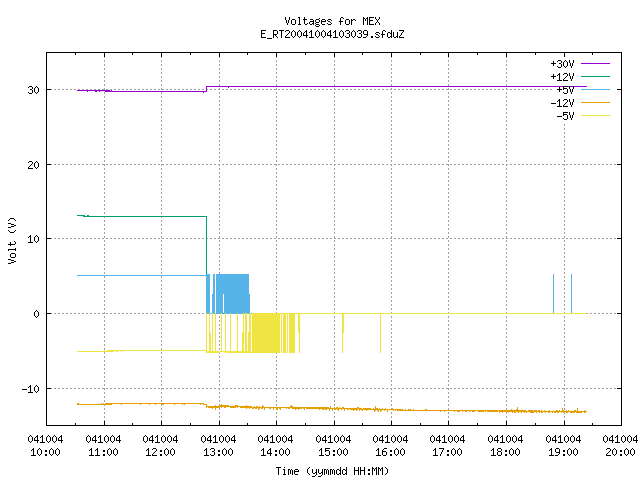
Task: Click the yellow -5V spike after 15:00
Action: pos(343,333)
